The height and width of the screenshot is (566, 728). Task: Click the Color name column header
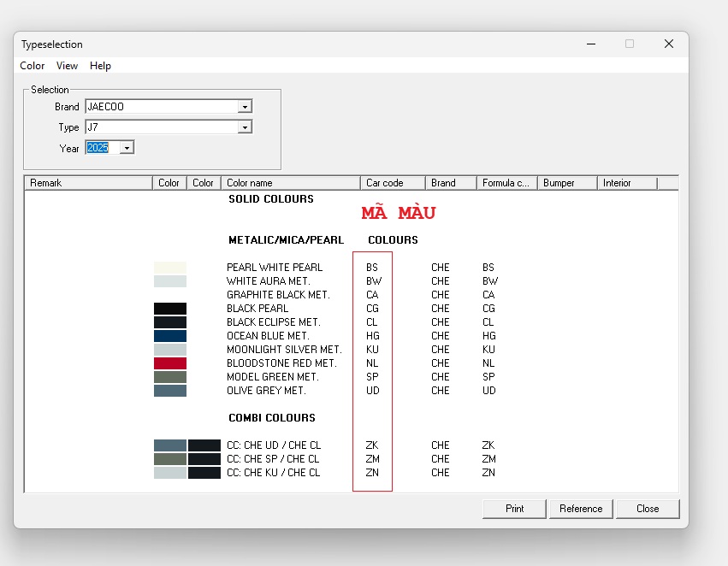point(290,183)
